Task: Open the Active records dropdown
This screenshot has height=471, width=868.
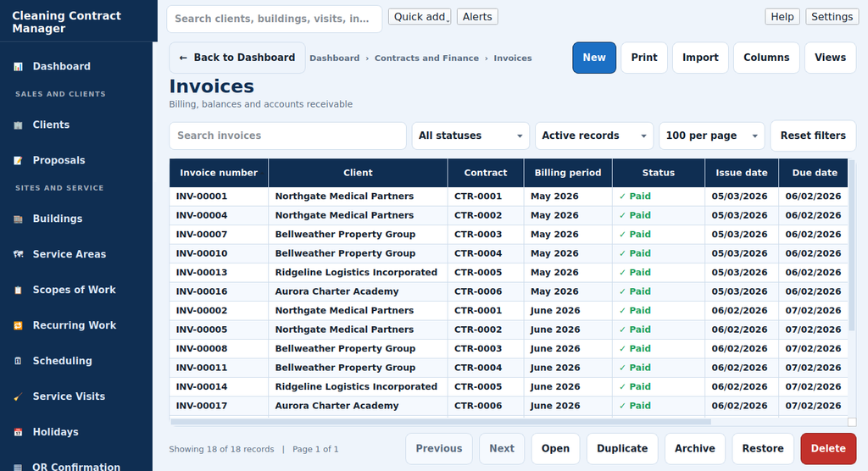Action: point(594,136)
